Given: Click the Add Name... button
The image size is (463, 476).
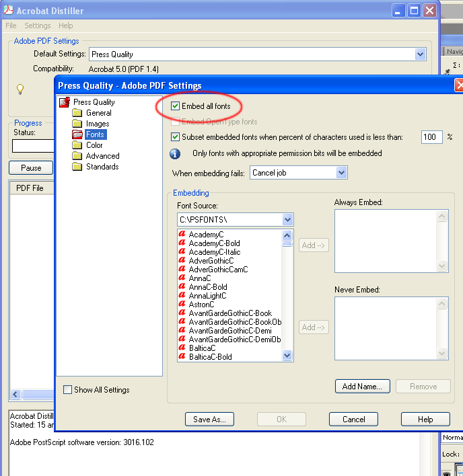Looking at the screenshot, I should pyautogui.click(x=363, y=386).
